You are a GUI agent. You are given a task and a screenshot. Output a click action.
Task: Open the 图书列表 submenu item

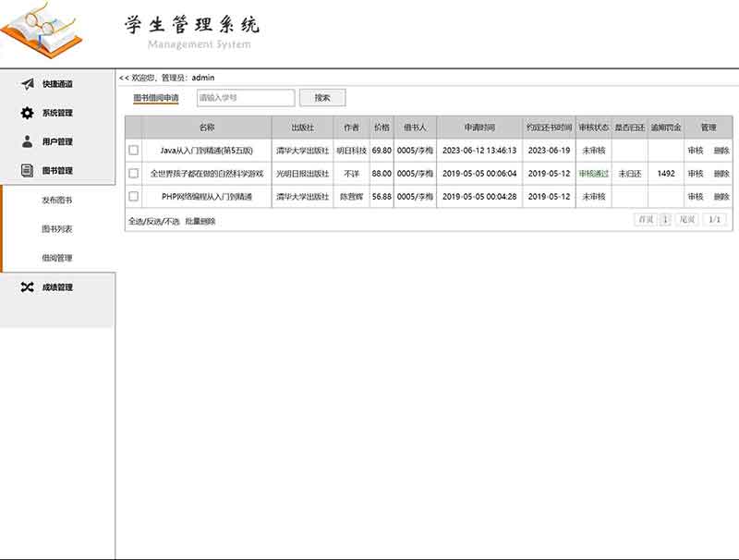click(57, 228)
